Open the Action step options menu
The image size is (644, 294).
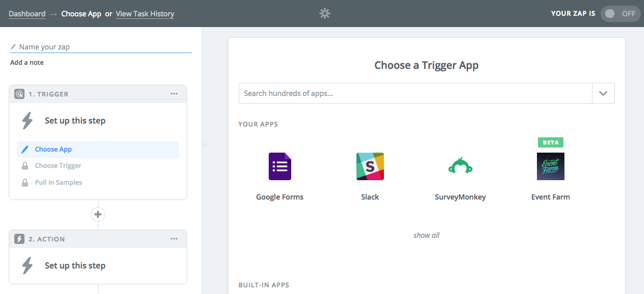[x=174, y=239]
